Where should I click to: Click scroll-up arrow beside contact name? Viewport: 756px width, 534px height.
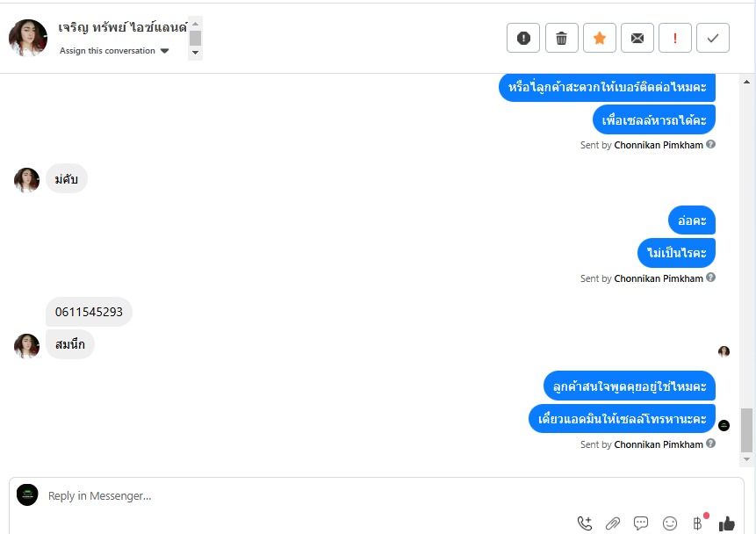click(x=195, y=24)
